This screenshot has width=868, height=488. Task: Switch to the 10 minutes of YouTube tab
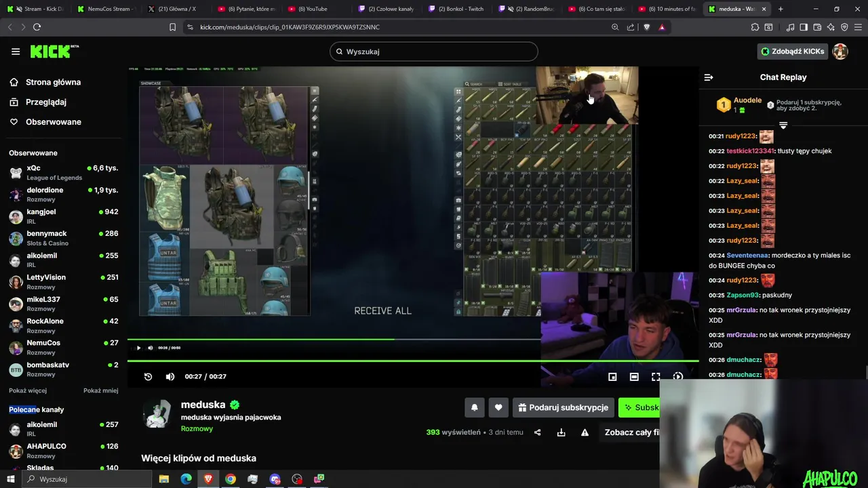click(x=667, y=9)
